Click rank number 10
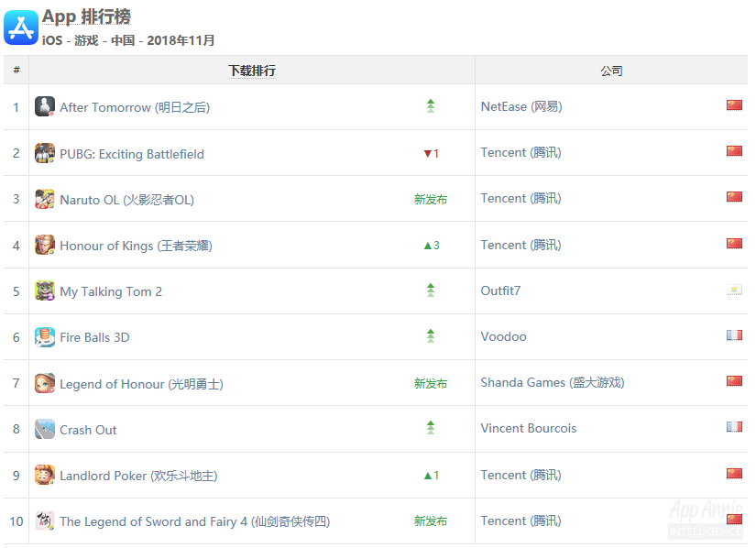 point(16,521)
